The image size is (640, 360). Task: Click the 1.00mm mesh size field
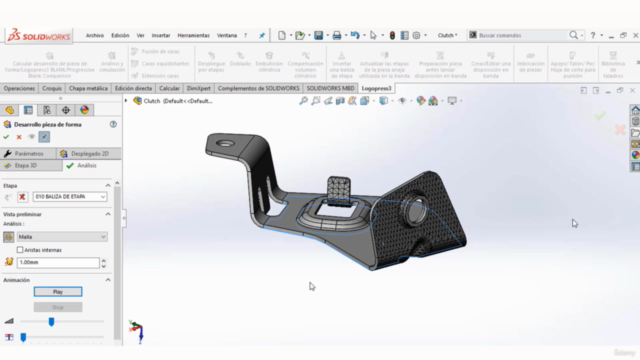point(58,262)
